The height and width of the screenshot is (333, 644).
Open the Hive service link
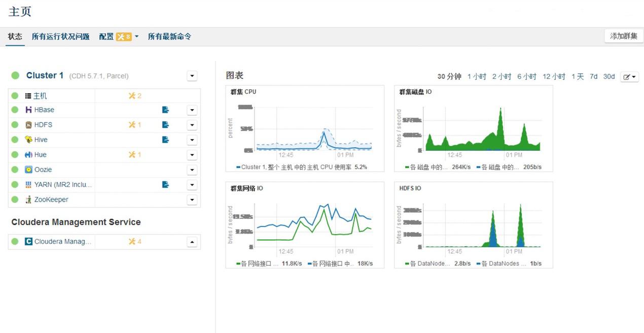[x=41, y=140]
